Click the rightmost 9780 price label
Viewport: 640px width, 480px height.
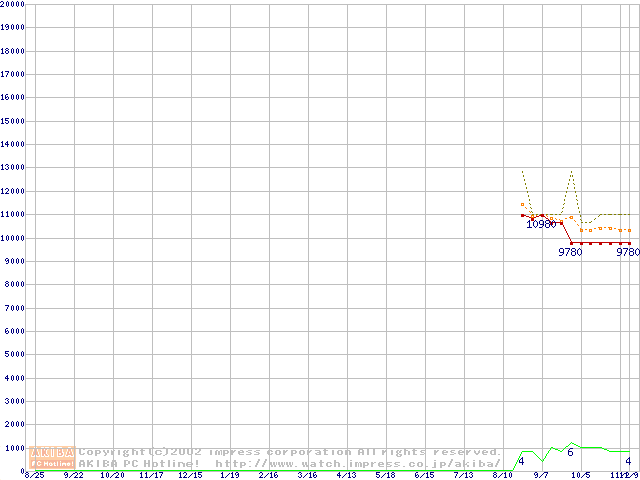(627, 253)
